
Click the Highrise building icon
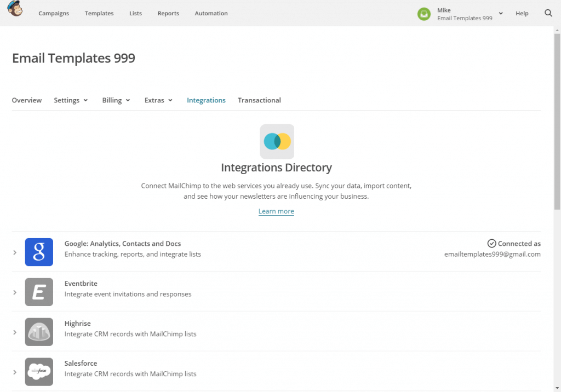(39, 332)
